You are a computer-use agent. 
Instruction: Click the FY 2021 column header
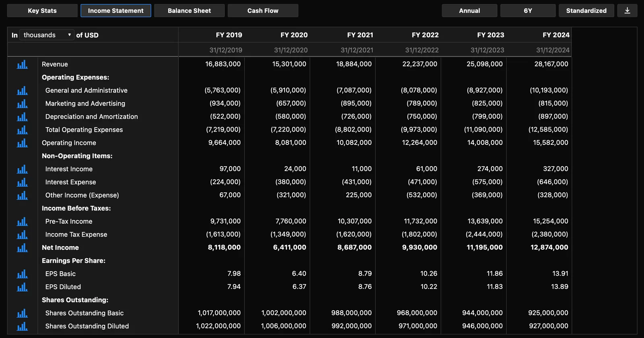coord(360,35)
